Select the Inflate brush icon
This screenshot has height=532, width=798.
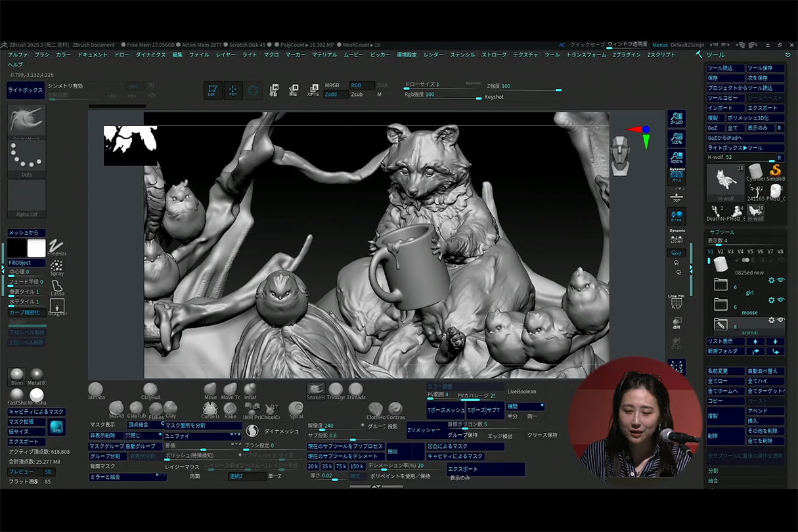click(x=250, y=389)
